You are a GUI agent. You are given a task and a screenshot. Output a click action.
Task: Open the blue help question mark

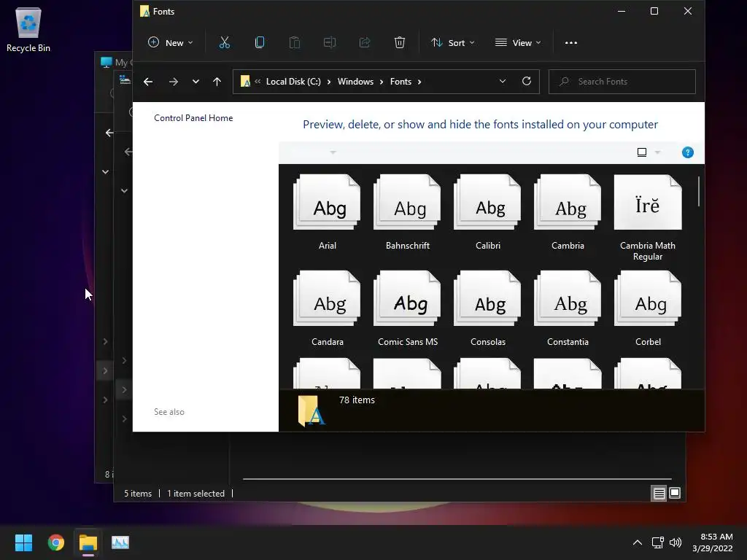(x=687, y=152)
